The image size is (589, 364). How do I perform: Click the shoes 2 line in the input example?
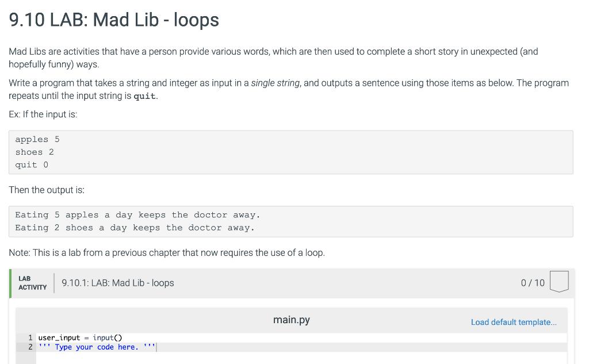click(35, 152)
